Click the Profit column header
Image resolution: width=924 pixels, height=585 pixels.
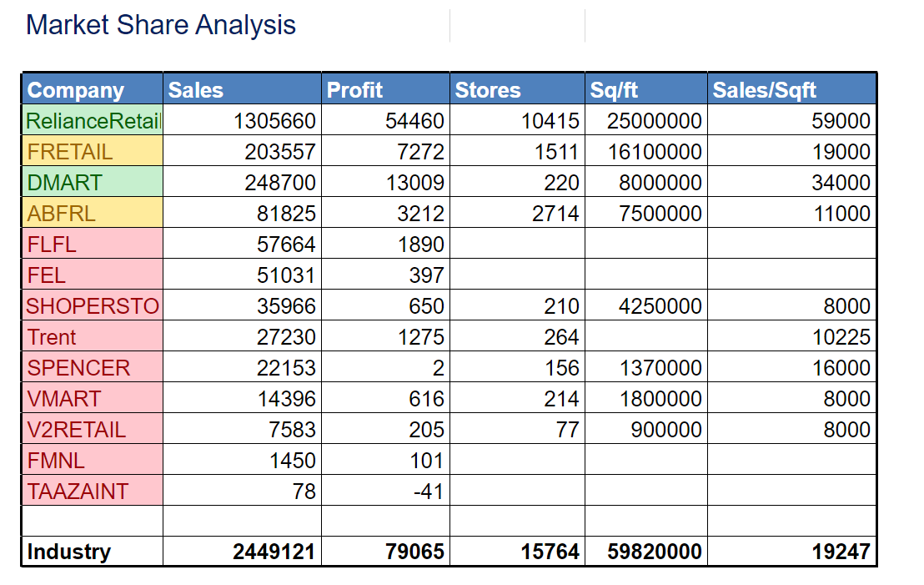pyautogui.click(x=385, y=89)
